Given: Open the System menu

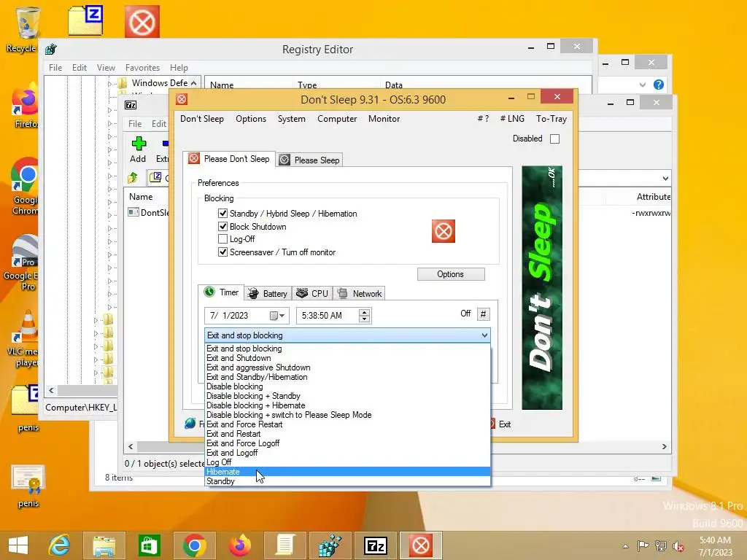Looking at the screenshot, I should [292, 119].
